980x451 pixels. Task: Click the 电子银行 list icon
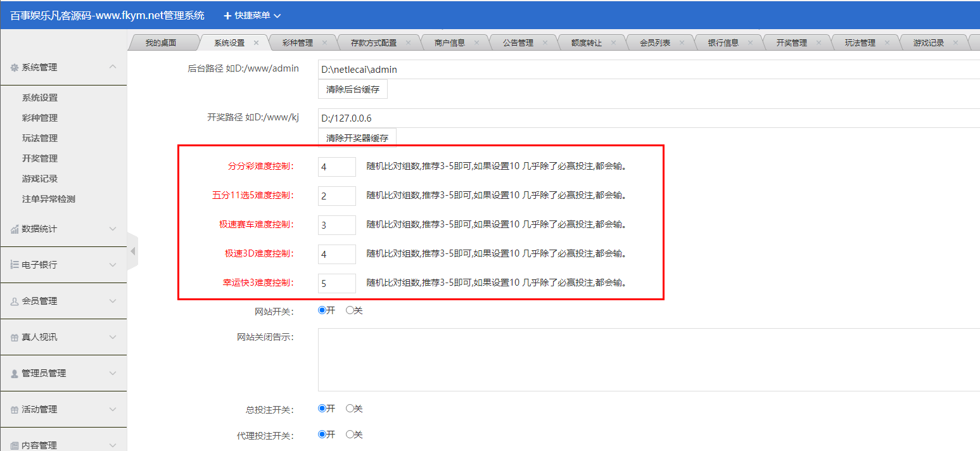pos(15,264)
